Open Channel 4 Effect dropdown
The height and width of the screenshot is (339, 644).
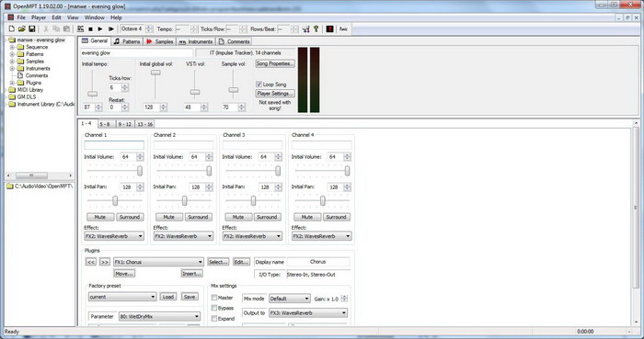322,236
